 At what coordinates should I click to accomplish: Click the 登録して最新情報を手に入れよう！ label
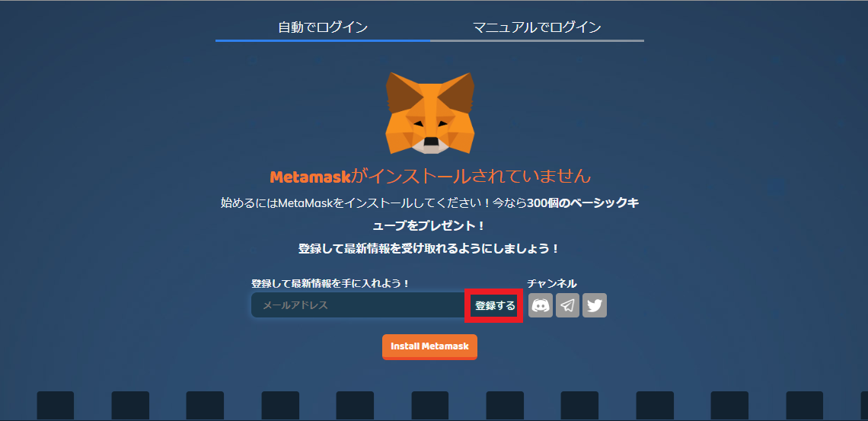pyautogui.click(x=330, y=284)
